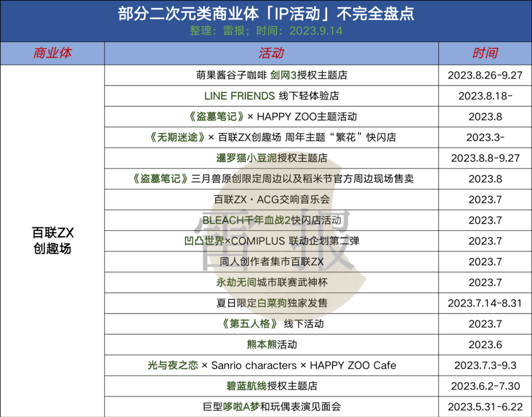The width and height of the screenshot is (532, 417).
Task: Select the 凹凸世界×COMIPLUS row
Action: [x=271, y=241]
